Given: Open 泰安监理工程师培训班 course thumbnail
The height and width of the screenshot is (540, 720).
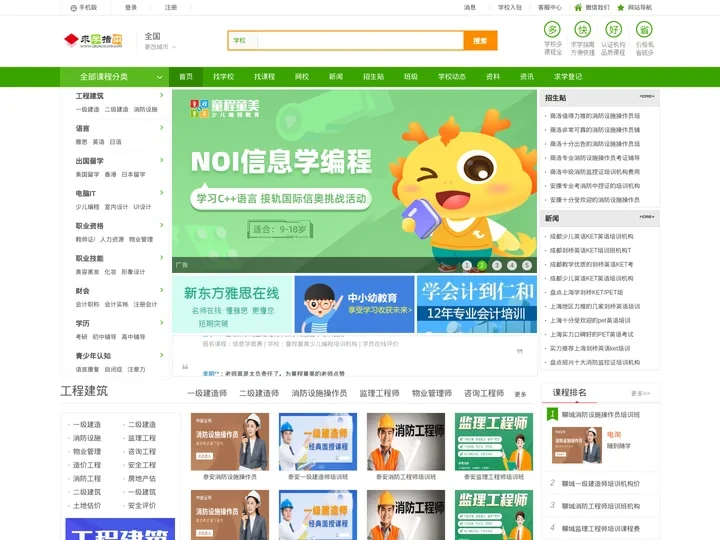Looking at the screenshot, I should (494, 441).
